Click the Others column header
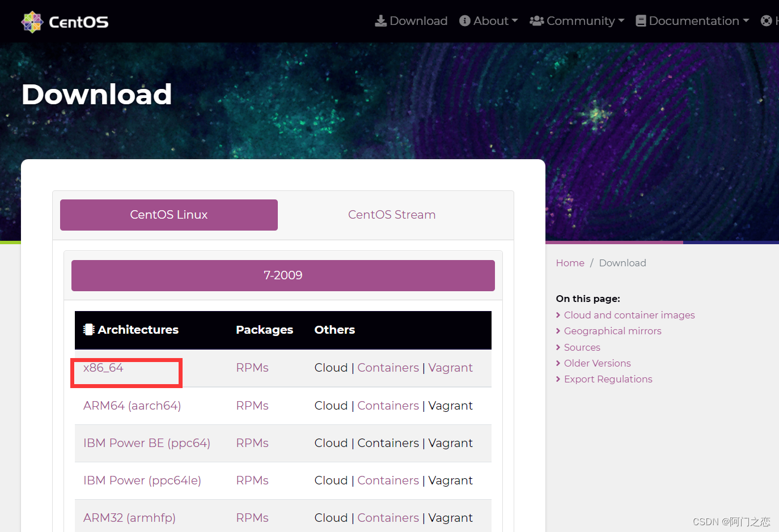The width and height of the screenshot is (779, 532). 335,330
